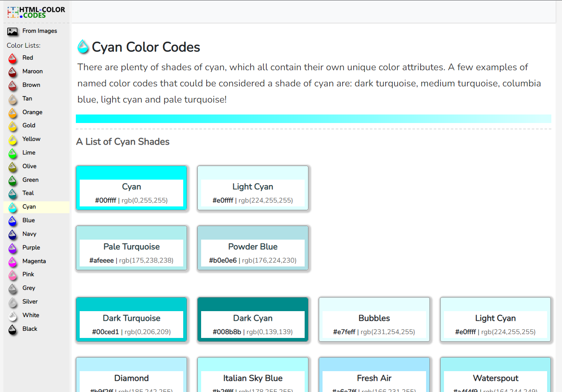Click the Magenta droplet icon
The width and height of the screenshot is (562, 392).
[13, 262]
